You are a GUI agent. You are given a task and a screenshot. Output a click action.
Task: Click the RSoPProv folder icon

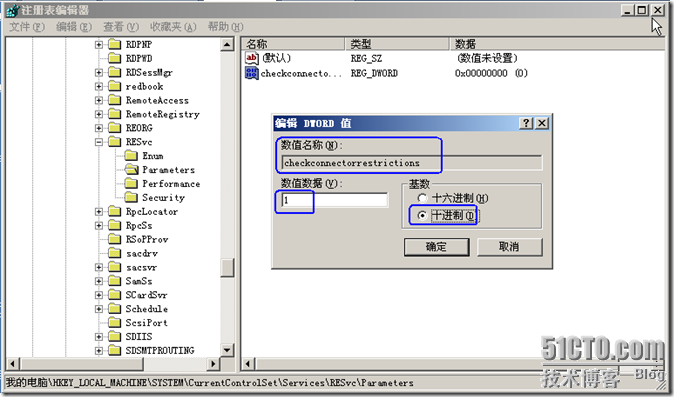(114, 239)
